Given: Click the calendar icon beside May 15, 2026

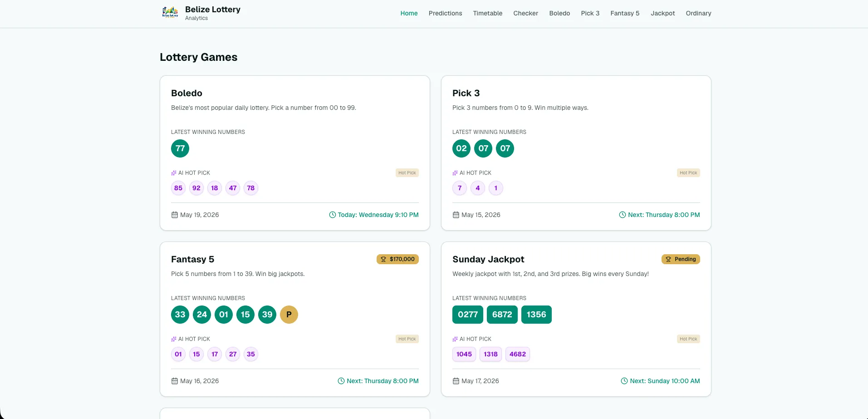Looking at the screenshot, I should coord(456,215).
